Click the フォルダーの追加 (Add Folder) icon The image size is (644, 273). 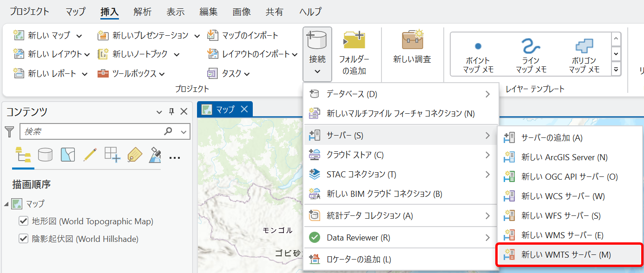click(x=354, y=40)
